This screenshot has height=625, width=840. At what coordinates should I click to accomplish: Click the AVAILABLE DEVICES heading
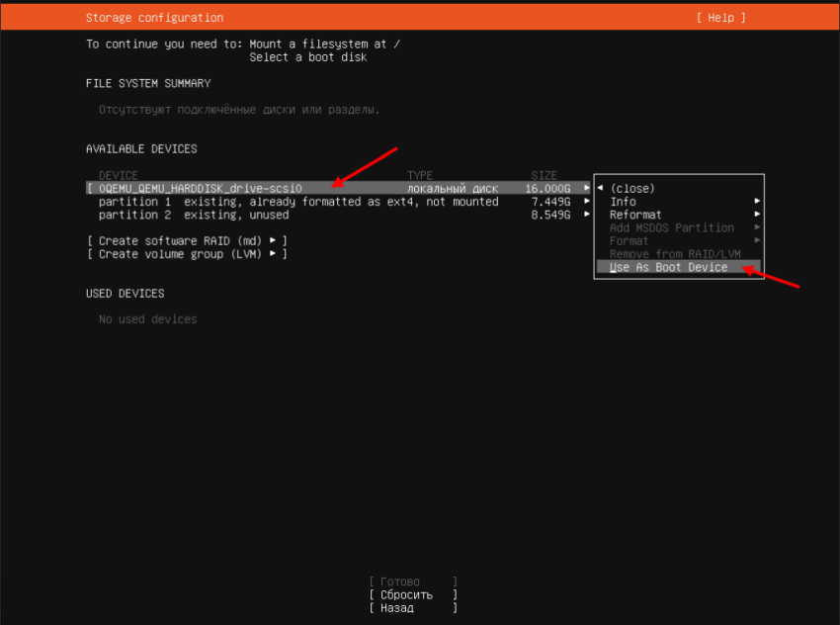[141, 149]
